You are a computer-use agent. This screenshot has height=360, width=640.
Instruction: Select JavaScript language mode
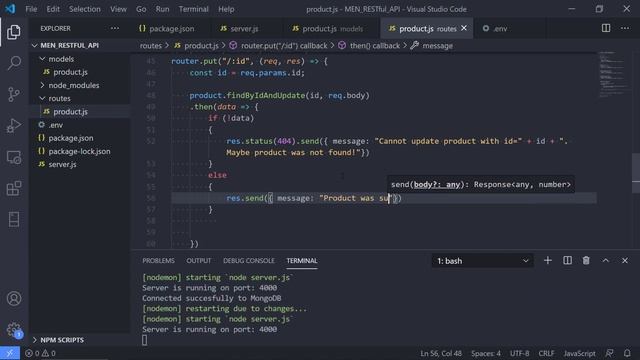[x=579, y=353]
